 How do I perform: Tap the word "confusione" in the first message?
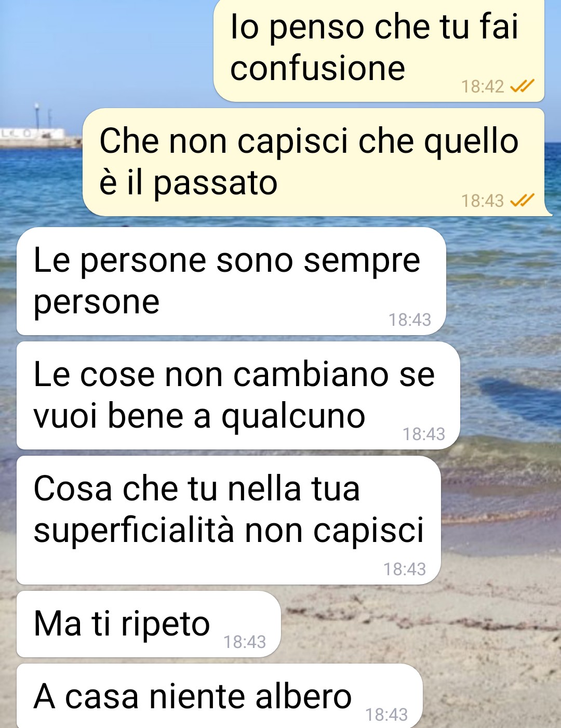pos(317,68)
